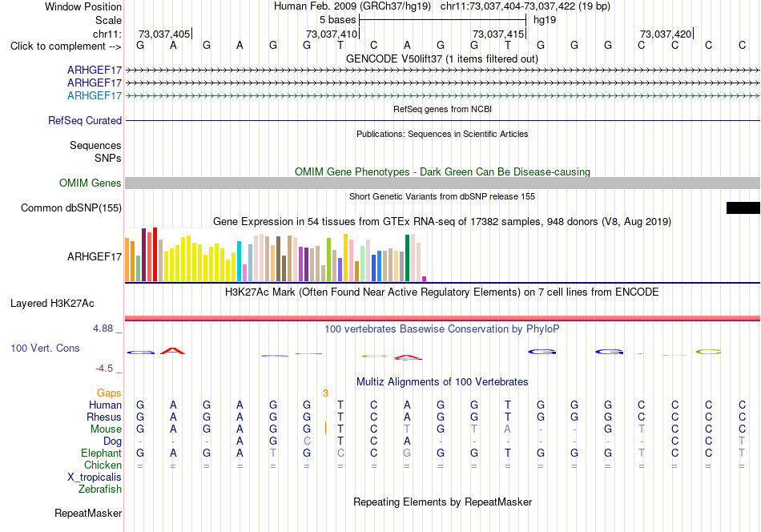Open the OMIM Genes track label
The width and height of the screenshot is (761, 532).
(x=91, y=183)
